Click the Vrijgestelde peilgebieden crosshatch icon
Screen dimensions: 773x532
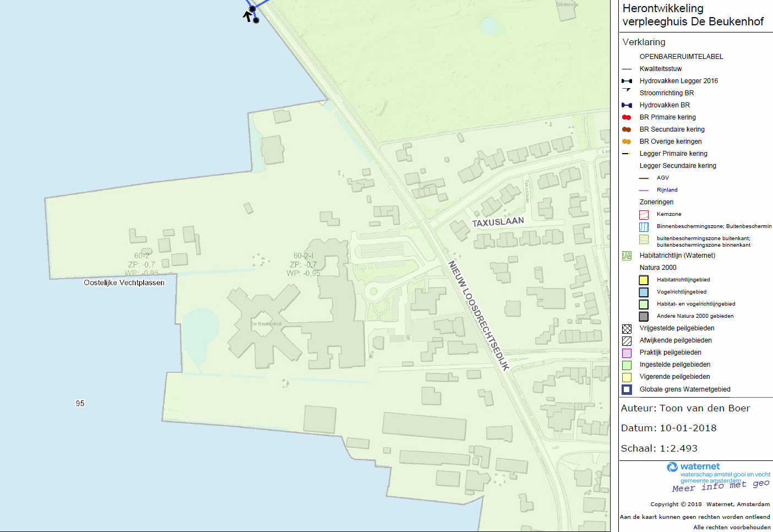coord(627,329)
